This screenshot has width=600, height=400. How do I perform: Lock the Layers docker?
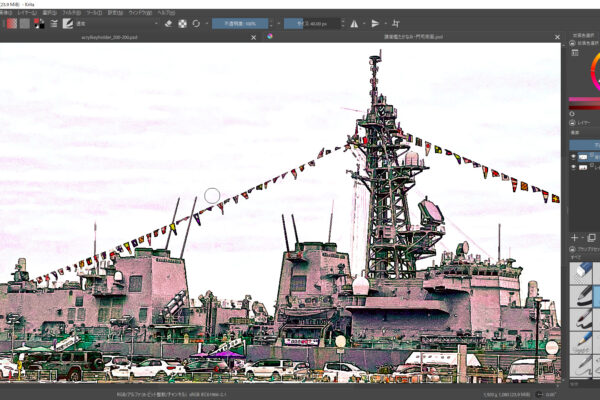click(x=573, y=123)
